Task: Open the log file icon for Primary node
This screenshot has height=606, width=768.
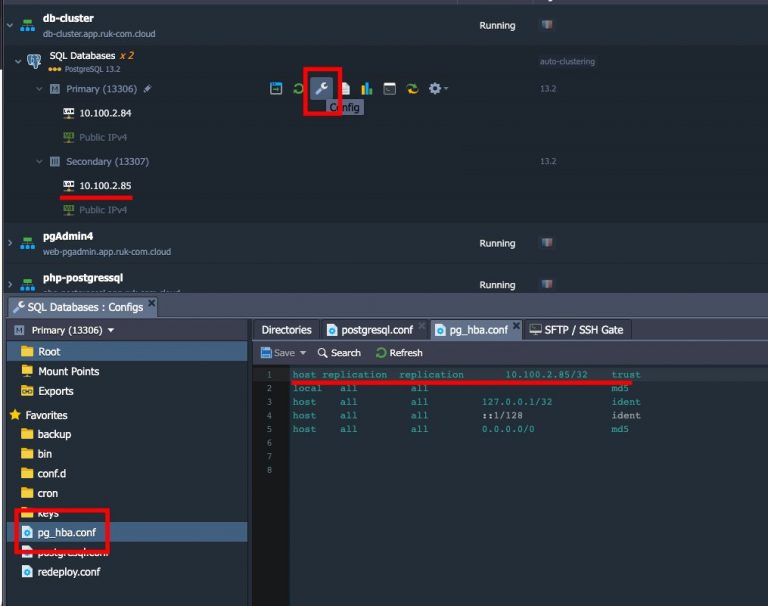Action: click(345, 89)
